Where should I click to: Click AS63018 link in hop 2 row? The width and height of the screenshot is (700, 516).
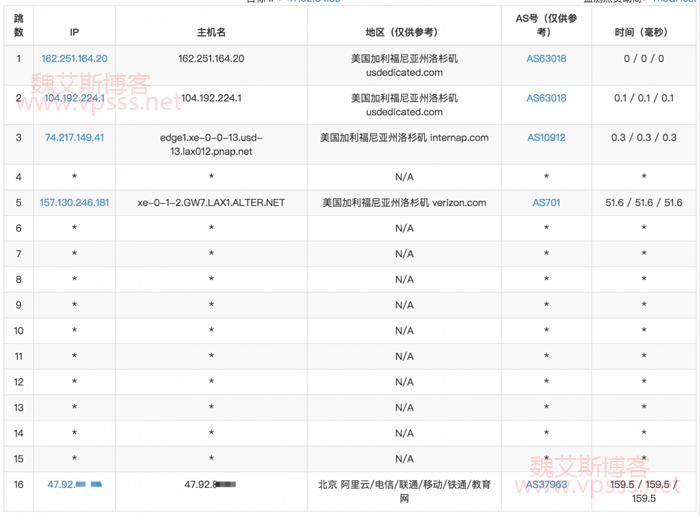(546, 98)
